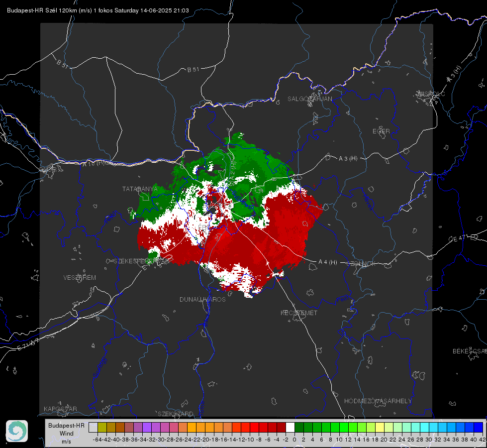Viewport: 487px width, 448px height.
Task: Click the swirl logo icon beside the legend
Action: point(17,431)
